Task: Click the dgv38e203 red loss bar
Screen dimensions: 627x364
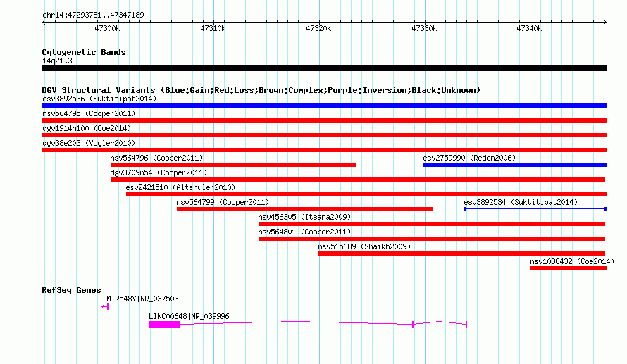Action: pos(324,150)
